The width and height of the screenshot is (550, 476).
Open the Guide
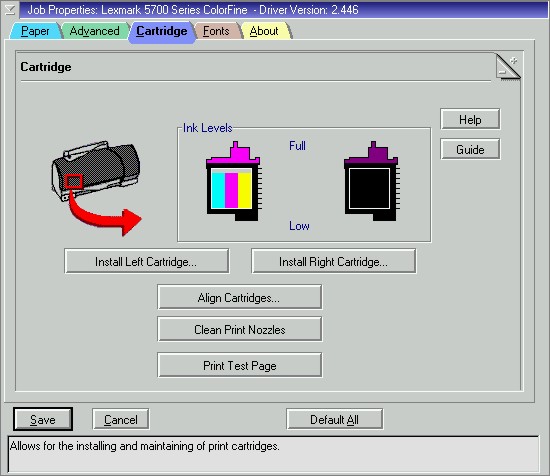[x=470, y=149]
